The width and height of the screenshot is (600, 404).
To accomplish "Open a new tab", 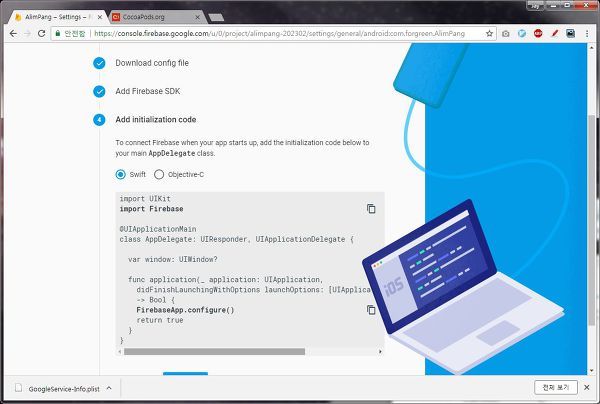I will 216,17.
